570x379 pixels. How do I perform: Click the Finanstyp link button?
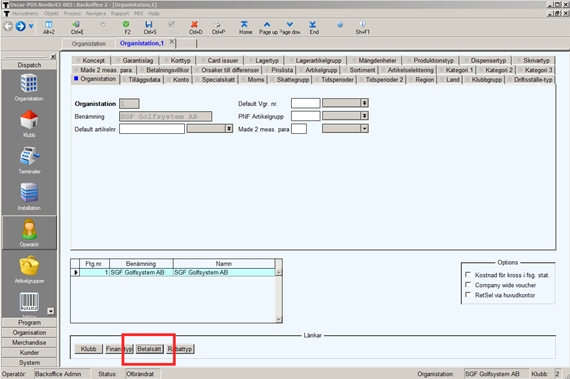click(x=119, y=349)
